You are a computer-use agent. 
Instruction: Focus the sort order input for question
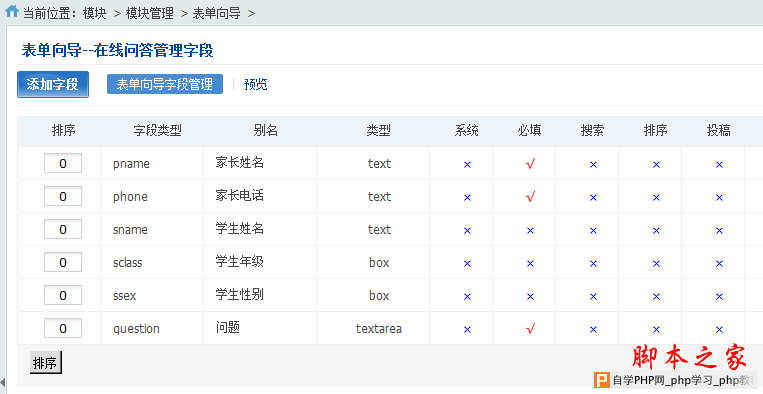coord(63,329)
